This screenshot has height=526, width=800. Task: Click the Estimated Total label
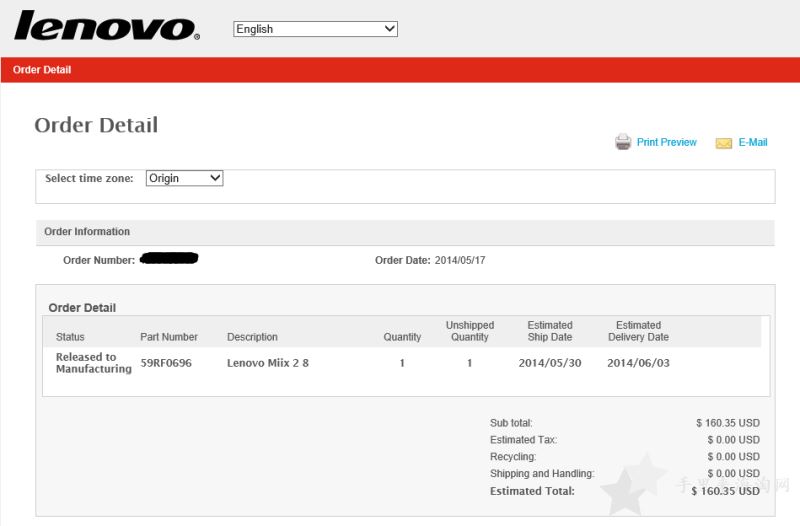tap(532, 491)
